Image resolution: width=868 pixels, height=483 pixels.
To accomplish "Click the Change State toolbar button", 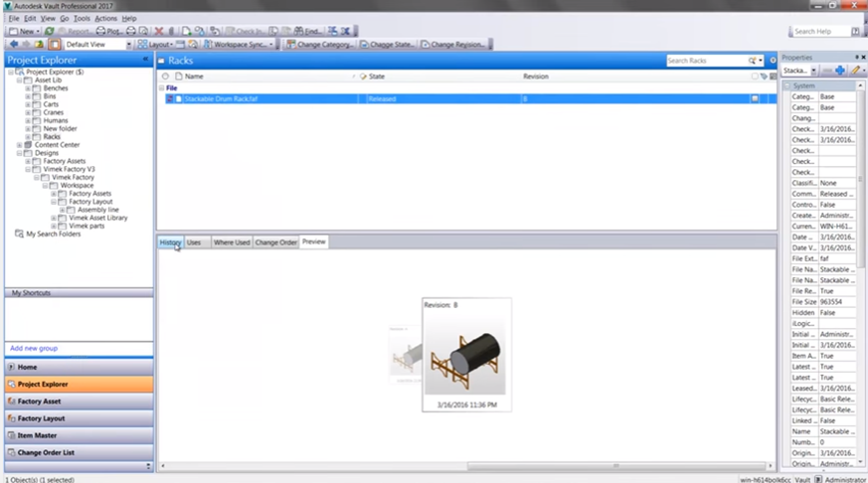I will pos(387,45).
